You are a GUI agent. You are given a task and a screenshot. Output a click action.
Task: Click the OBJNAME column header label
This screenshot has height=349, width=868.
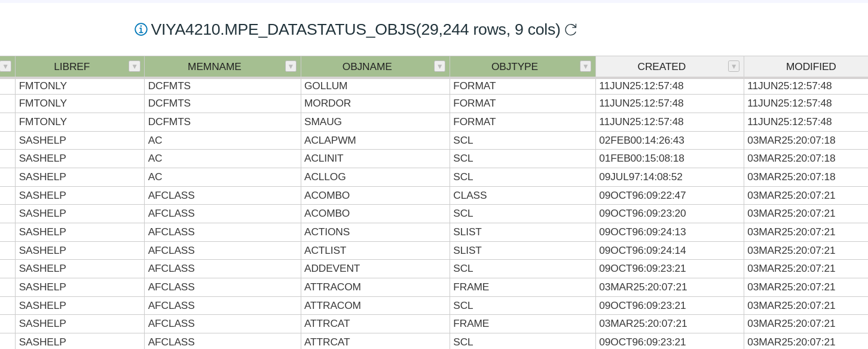367,66
